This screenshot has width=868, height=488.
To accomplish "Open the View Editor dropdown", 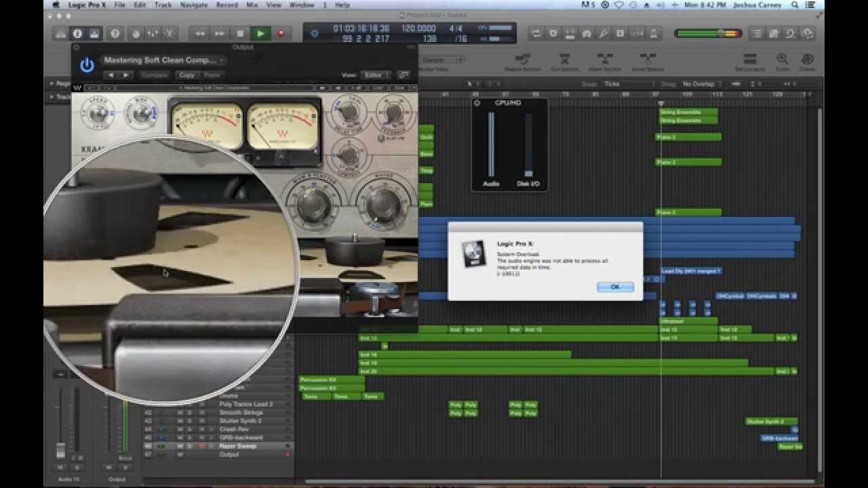I will pos(376,75).
